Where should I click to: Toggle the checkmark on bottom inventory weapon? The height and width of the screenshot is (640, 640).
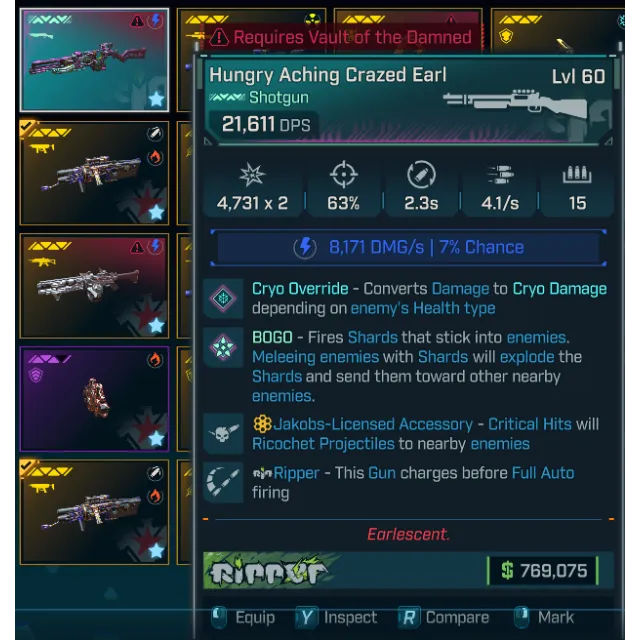point(27,465)
